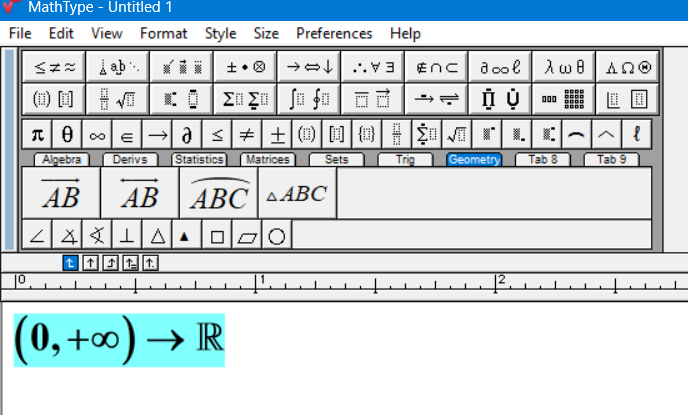The width and height of the screenshot is (688, 415).
Task: Insert the less-than-or-equal symbol
Action: [x=217, y=134]
